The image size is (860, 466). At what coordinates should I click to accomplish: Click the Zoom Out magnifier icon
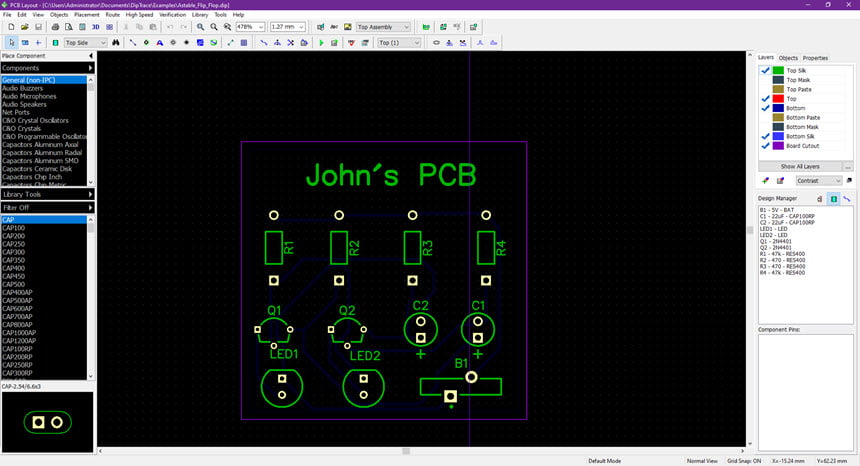(214, 27)
